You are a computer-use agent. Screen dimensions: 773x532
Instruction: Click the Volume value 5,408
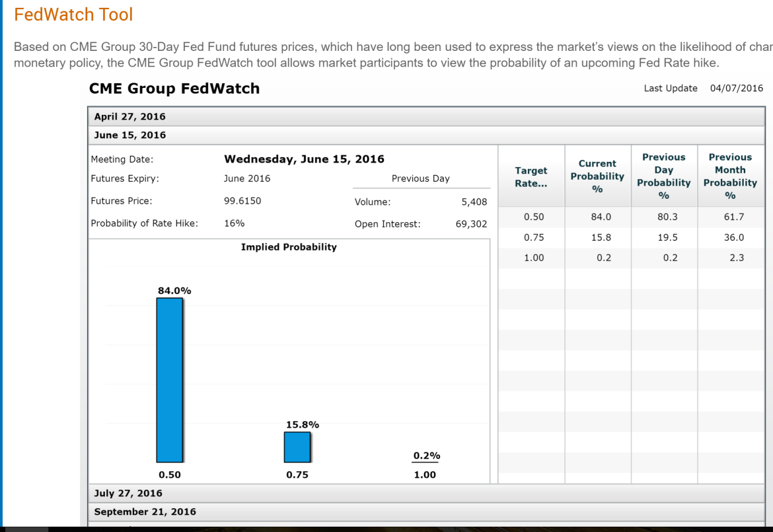point(474,202)
